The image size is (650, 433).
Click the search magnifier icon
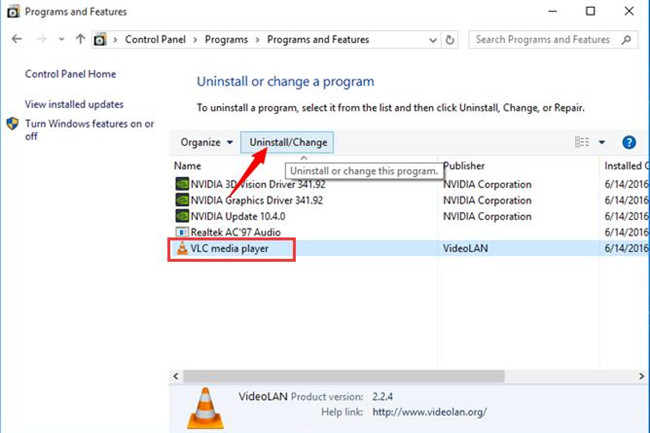coord(626,40)
